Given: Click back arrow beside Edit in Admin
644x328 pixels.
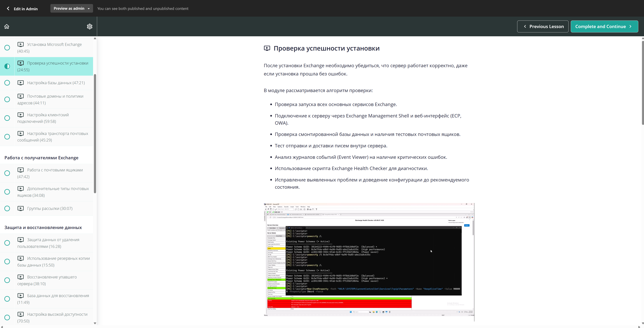Looking at the screenshot, I should coord(8,9).
